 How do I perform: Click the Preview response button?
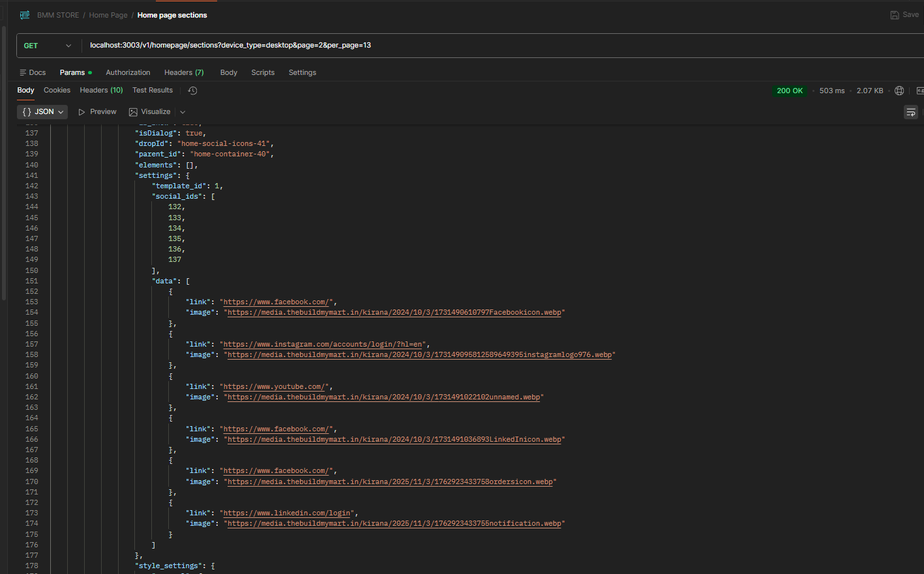pyautogui.click(x=97, y=112)
